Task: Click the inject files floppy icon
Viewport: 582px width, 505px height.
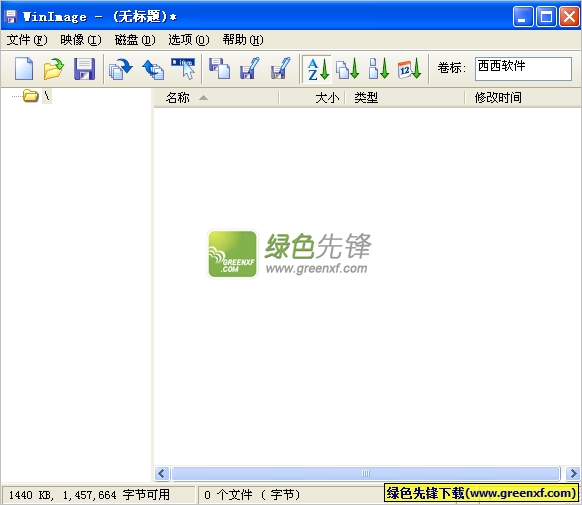Action: coord(219,68)
